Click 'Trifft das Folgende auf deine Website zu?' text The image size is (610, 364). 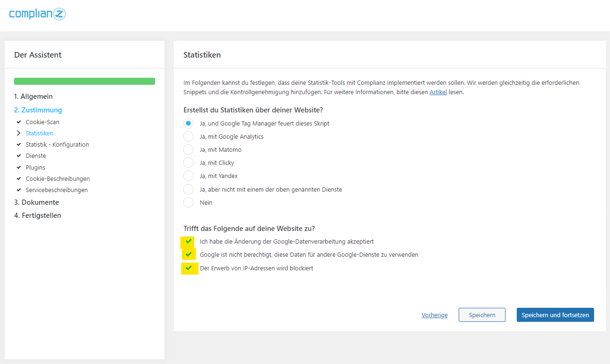click(249, 229)
